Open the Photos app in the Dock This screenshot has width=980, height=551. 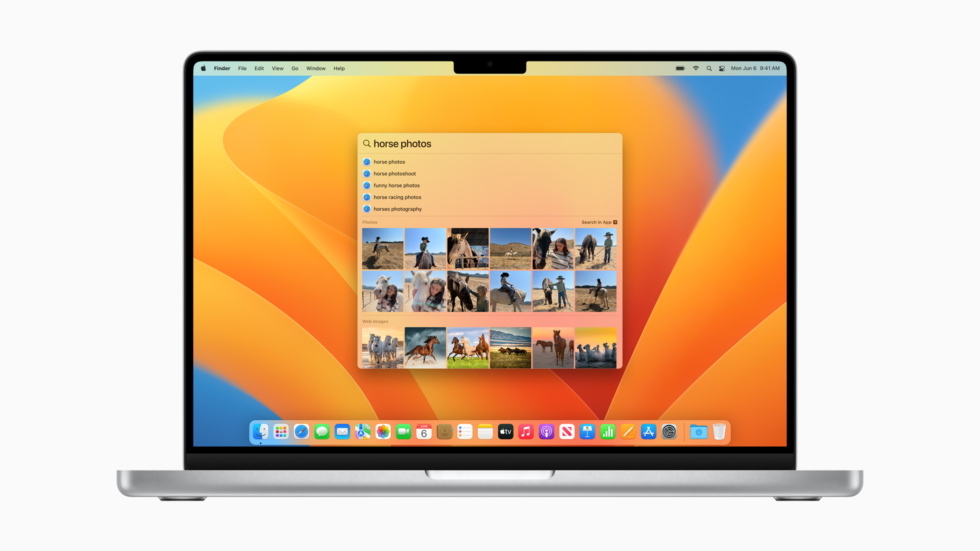tap(383, 431)
